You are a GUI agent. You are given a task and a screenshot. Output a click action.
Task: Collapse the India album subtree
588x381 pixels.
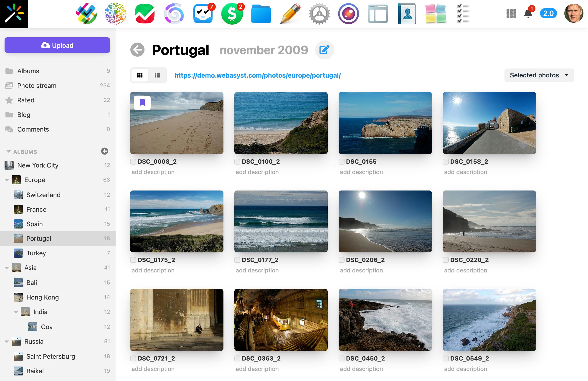pyautogui.click(x=16, y=312)
